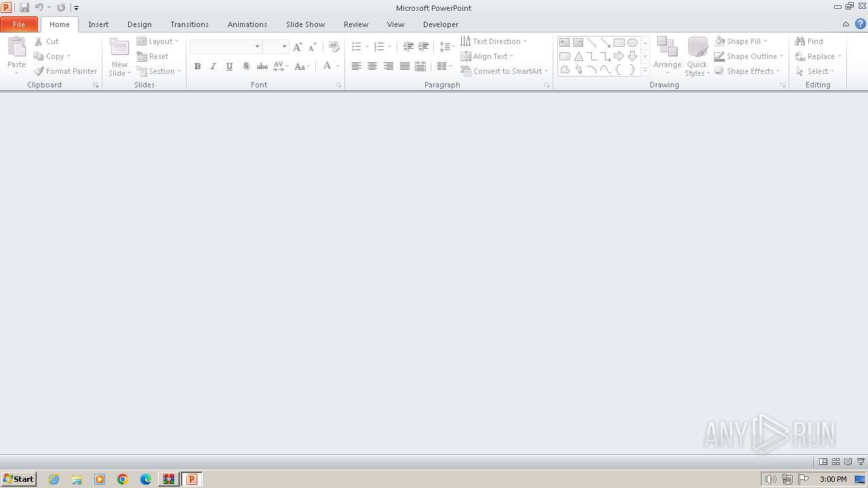Open the Section dropdown
The image size is (868, 488).
159,71
